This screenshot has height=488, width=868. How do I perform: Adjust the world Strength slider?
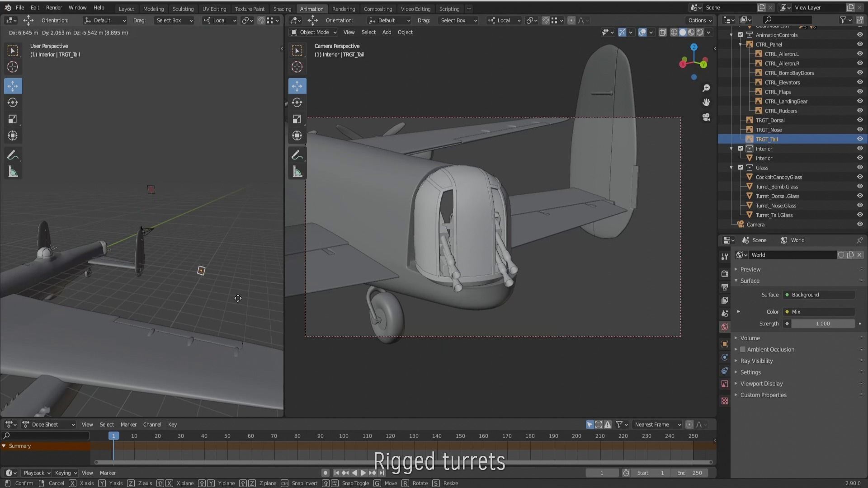tap(822, 324)
